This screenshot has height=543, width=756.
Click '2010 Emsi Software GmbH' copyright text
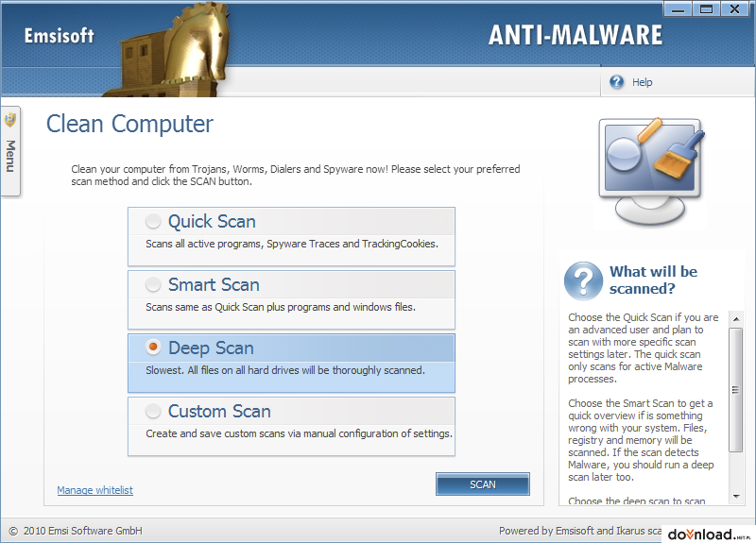tap(82, 531)
